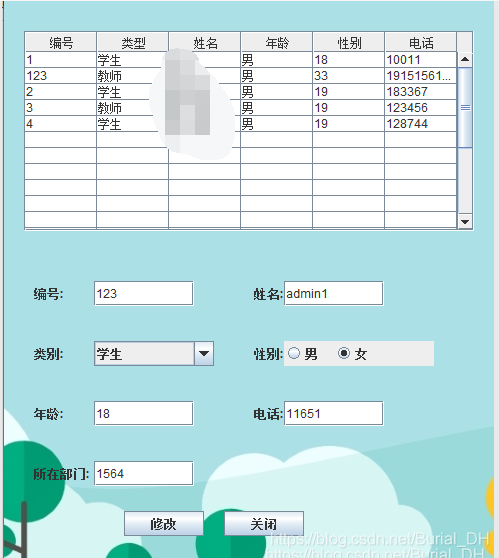499x558 pixels.
Task: Click the 年龄 input field containing 18
Action: click(x=144, y=414)
